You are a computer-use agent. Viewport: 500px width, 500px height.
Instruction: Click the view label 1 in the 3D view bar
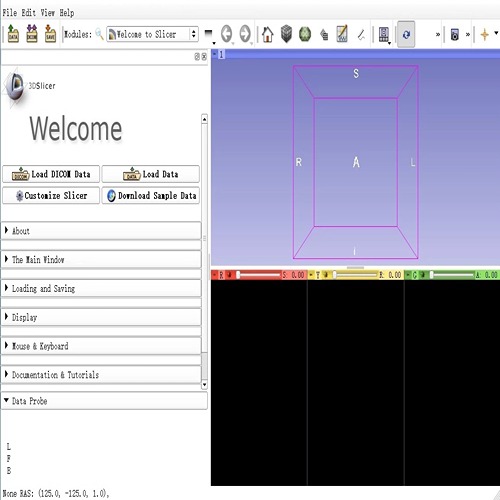(222, 54)
